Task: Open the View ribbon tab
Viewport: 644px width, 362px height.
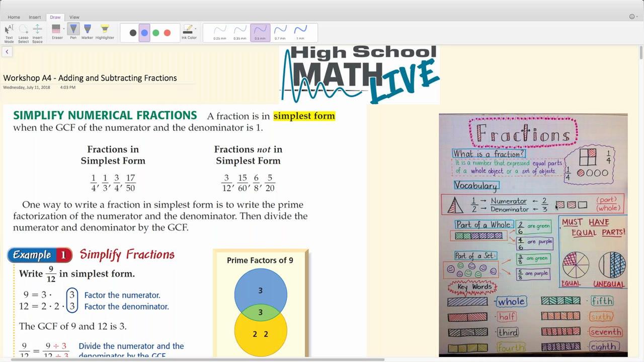Action: [74, 17]
